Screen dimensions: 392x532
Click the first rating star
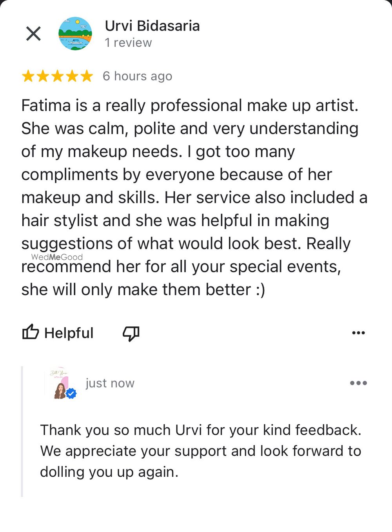click(28, 76)
